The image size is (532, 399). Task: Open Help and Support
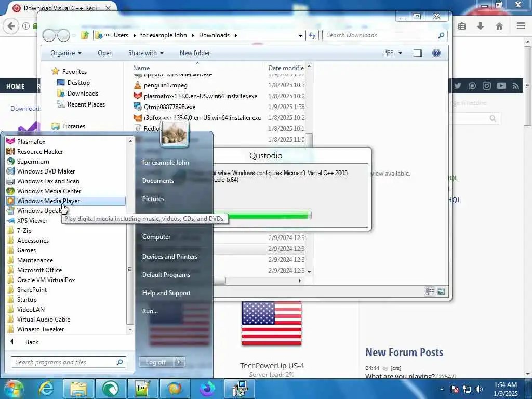167,293
